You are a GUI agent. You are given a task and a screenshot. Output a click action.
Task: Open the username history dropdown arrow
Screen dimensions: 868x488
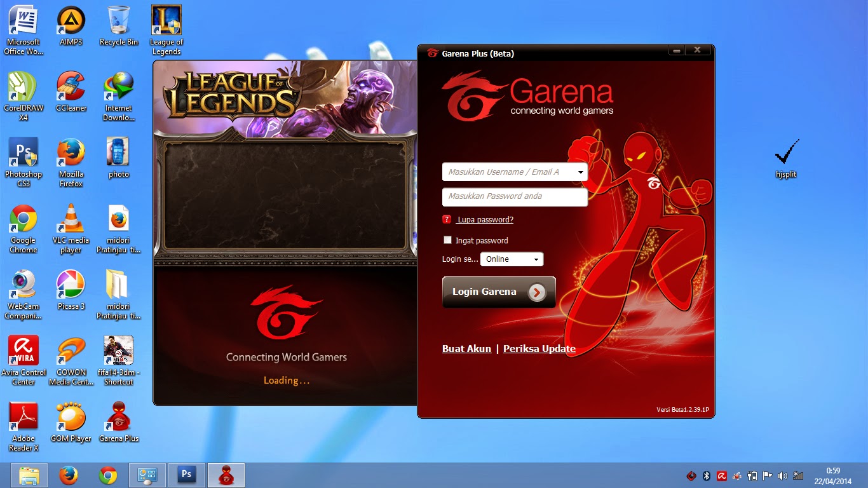[x=581, y=172]
